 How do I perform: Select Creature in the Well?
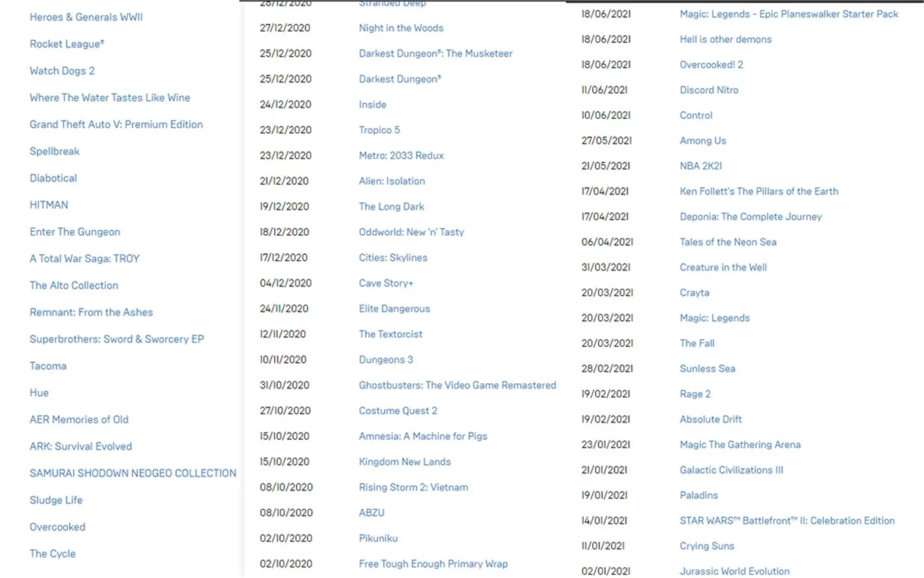coord(723,268)
